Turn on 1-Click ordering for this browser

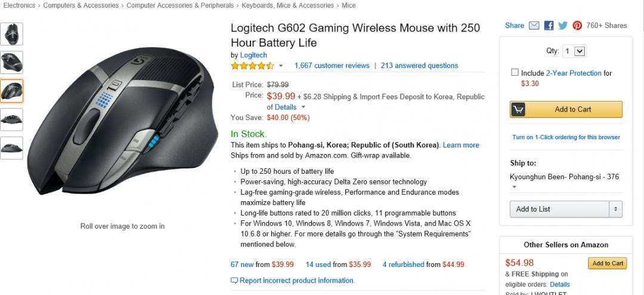tap(566, 137)
